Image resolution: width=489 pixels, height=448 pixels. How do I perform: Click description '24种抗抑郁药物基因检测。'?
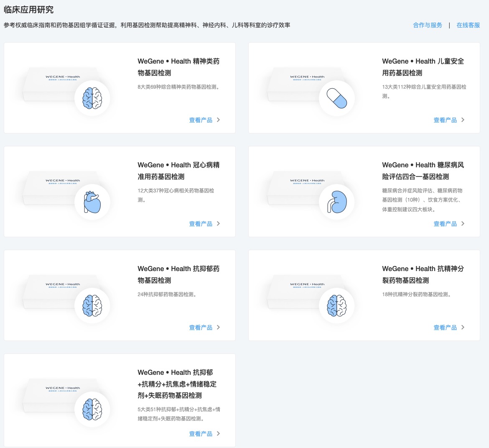167,294
